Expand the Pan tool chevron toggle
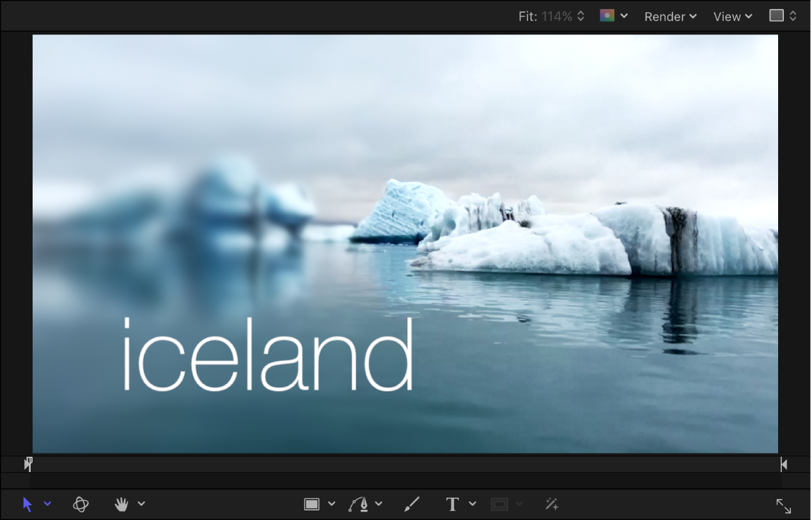 (141, 504)
